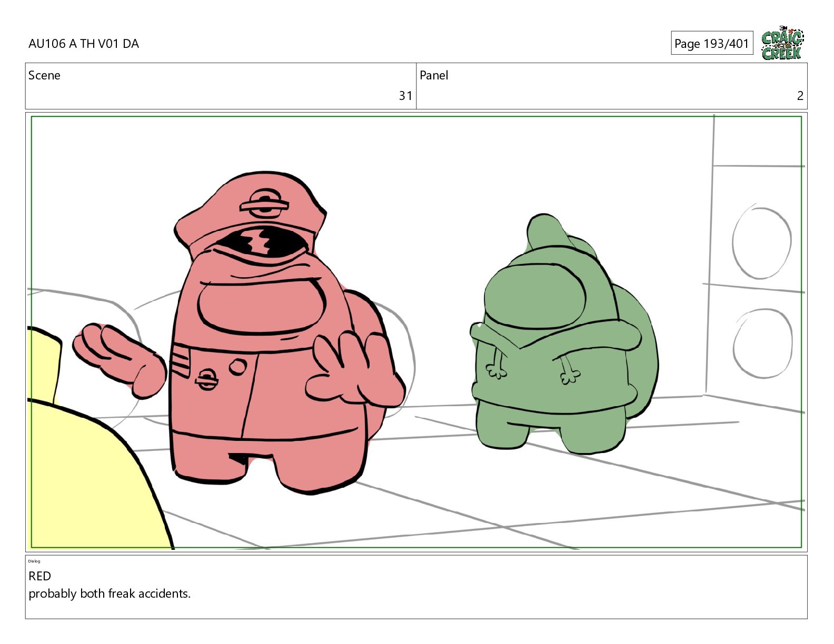Click the 'Page 193/401' page indicator
The height and width of the screenshot is (644, 834).
(712, 43)
